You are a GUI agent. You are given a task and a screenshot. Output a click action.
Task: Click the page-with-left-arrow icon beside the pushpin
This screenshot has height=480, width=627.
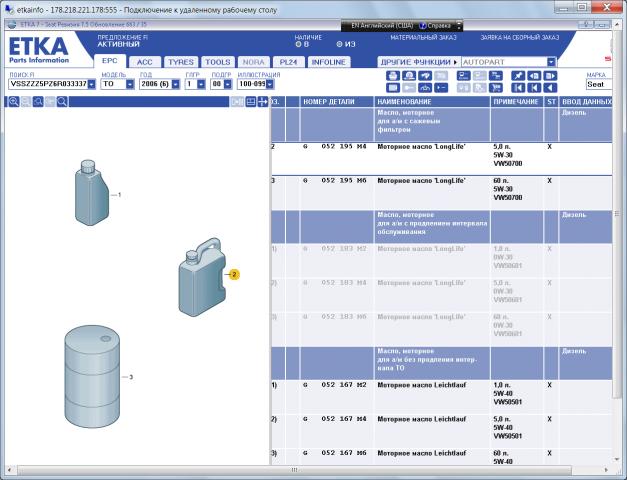click(534, 76)
